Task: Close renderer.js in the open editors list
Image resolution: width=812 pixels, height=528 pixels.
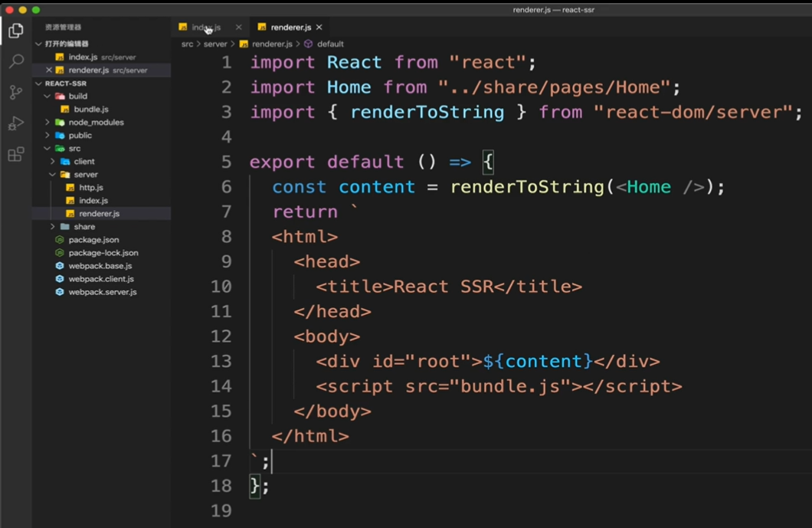Action: (49, 70)
